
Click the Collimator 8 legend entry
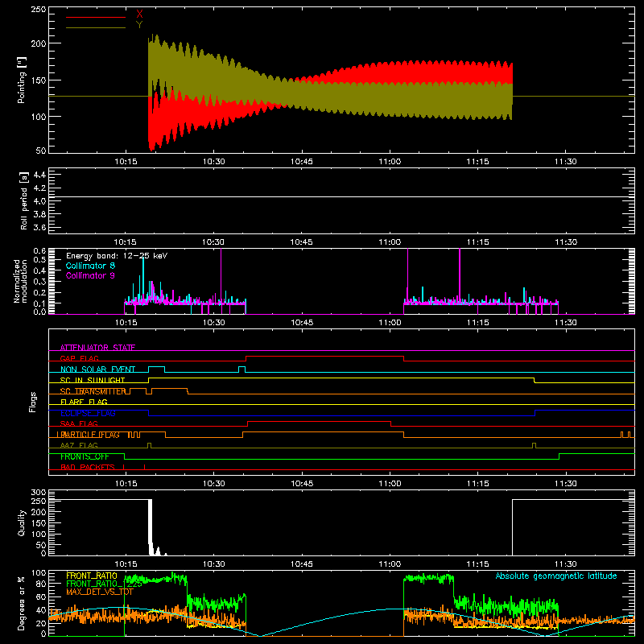pyautogui.click(x=90, y=266)
